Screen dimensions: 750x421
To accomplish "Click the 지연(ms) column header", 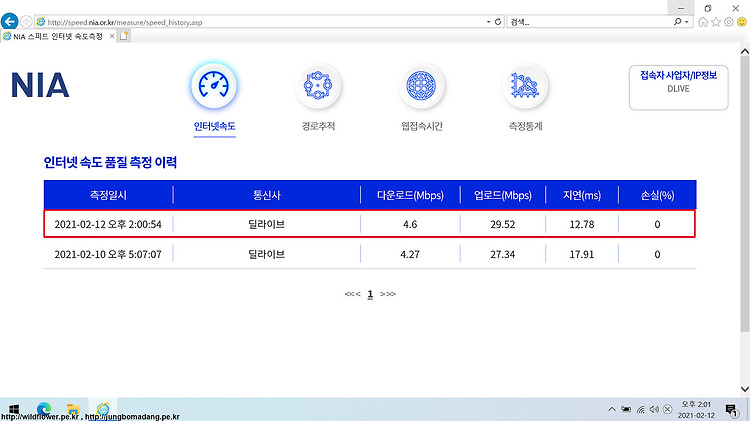I will [x=582, y=195].
